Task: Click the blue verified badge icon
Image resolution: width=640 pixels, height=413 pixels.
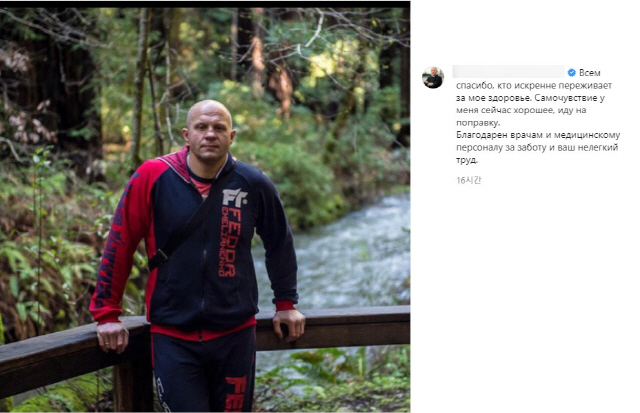Action: [571, 73]
